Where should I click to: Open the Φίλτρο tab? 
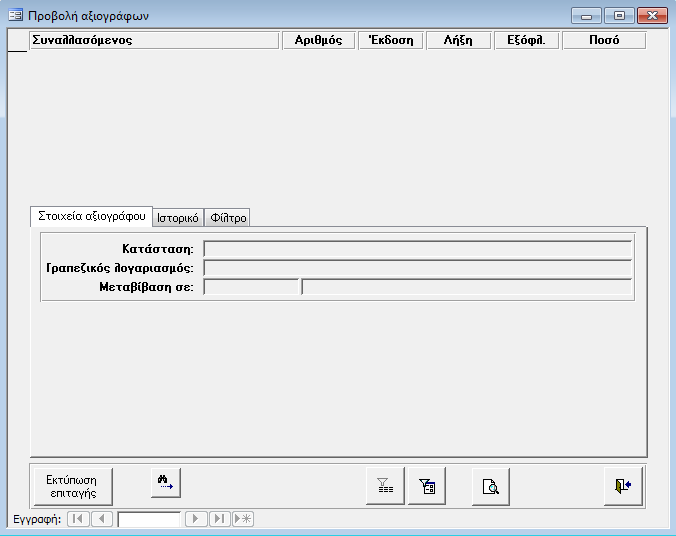pyautogui.click(x=228, y=218)
